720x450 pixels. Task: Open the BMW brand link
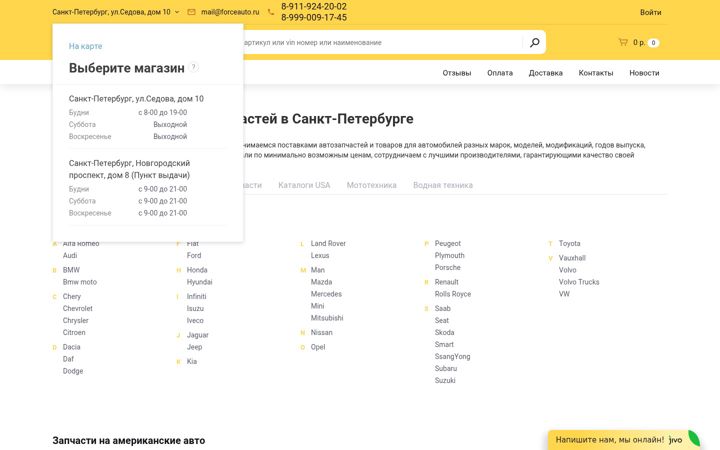pos(71,270)
